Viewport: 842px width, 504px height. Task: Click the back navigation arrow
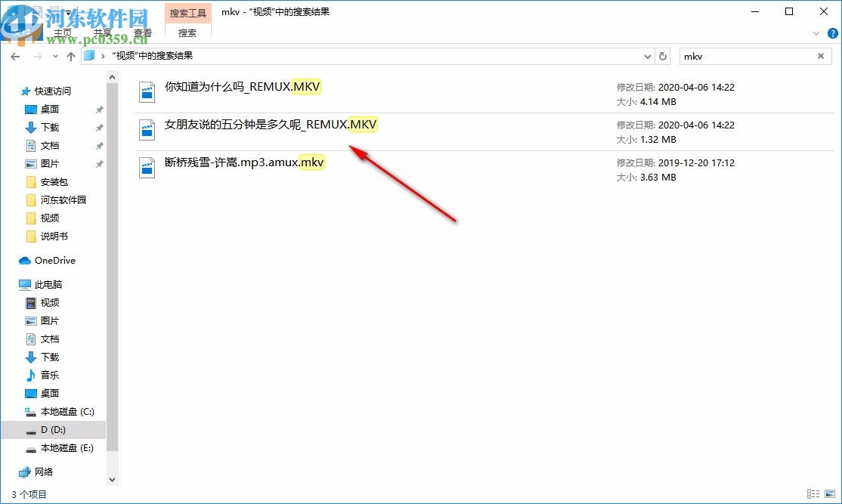(15, 56)
